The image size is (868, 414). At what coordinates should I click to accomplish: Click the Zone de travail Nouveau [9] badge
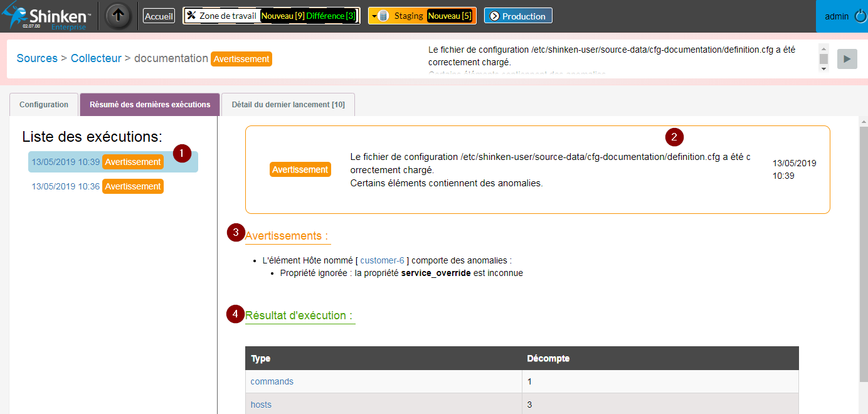click(x=282, y=16)
